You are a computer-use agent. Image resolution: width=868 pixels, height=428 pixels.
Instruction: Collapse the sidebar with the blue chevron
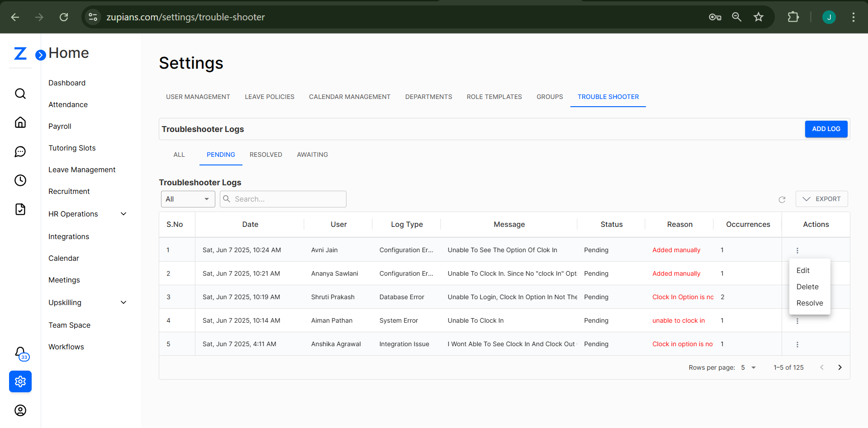pos(41,55)
